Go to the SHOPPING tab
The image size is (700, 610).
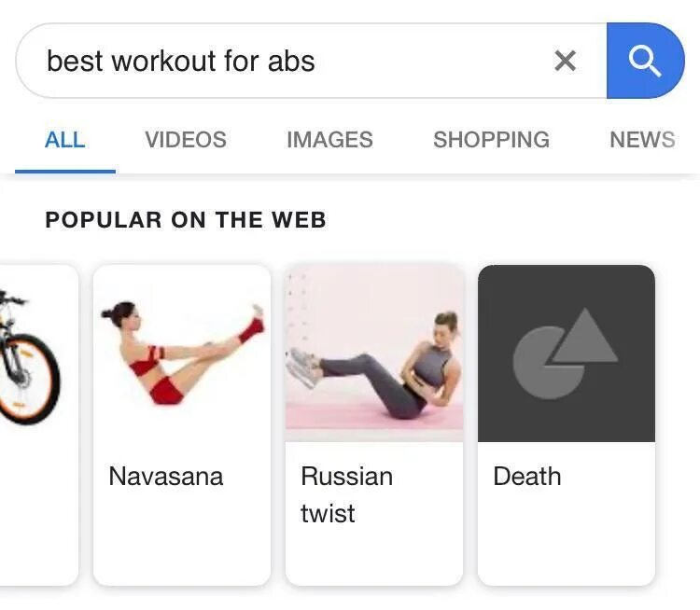pyautogui.click(x=492, y=140)
